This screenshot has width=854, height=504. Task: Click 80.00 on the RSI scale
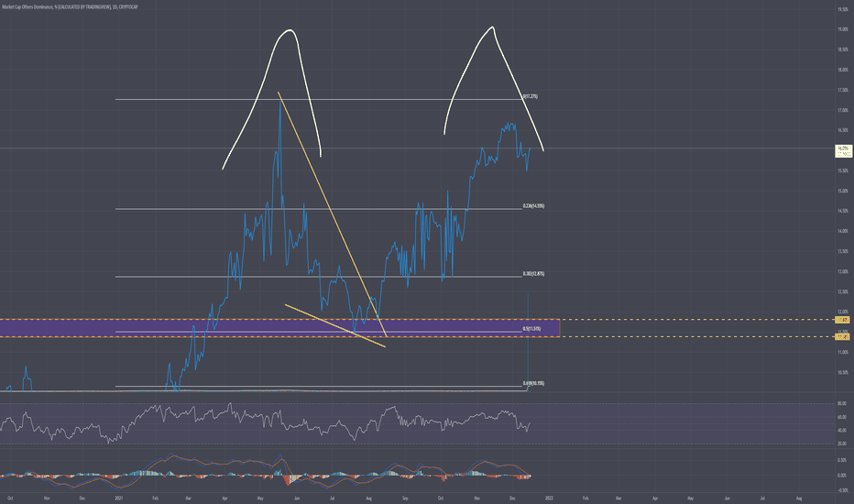pyautogui.click(x=841, y=404)
